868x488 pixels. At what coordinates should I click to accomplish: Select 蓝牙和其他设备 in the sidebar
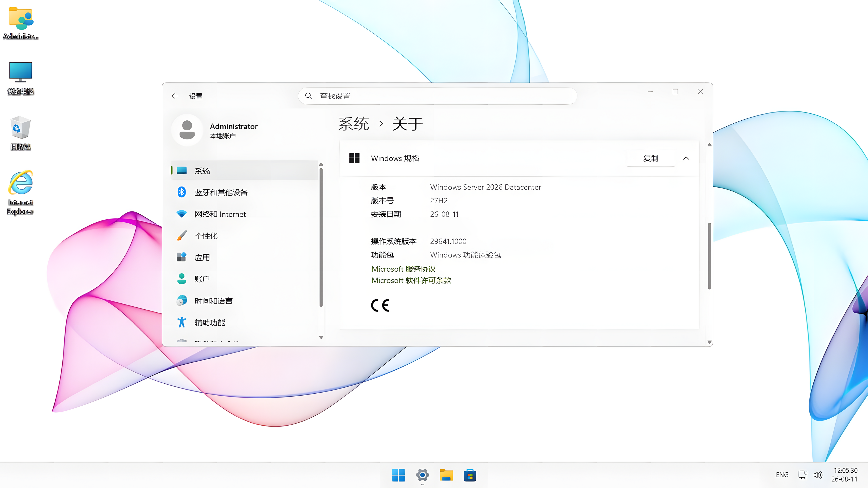pyautogui.click(x=244, y=192)
